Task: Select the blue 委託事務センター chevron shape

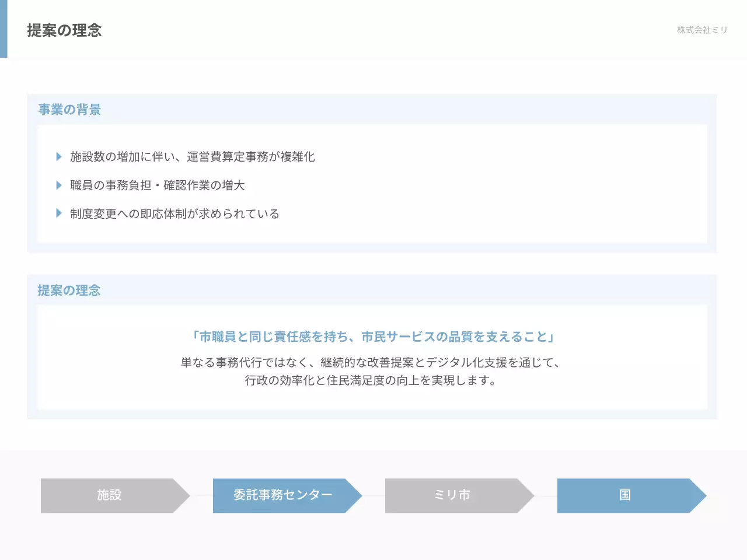Action: pos(282,495)
